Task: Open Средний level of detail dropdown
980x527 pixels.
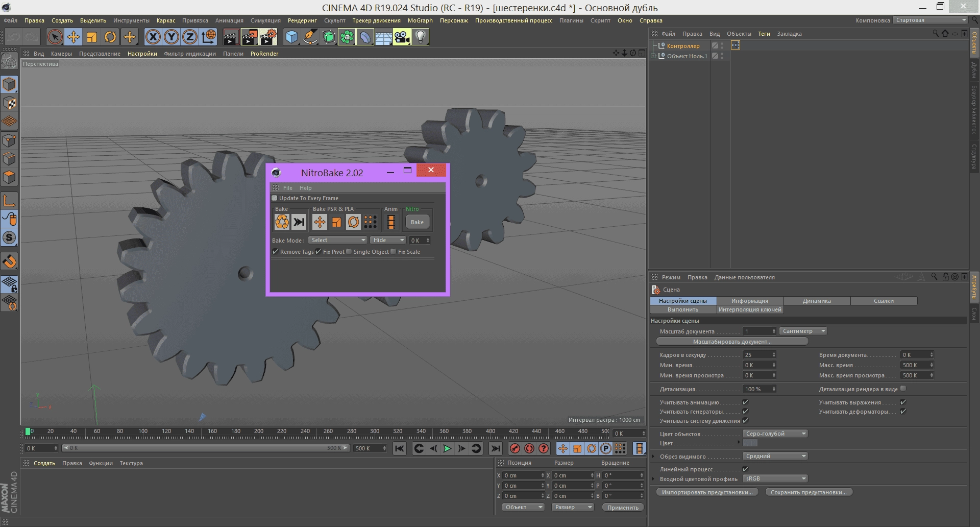Action: [x=775, y=456]
